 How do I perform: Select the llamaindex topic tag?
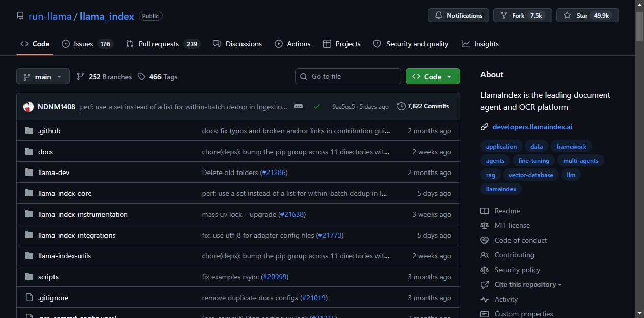click(x=501, y=189)
